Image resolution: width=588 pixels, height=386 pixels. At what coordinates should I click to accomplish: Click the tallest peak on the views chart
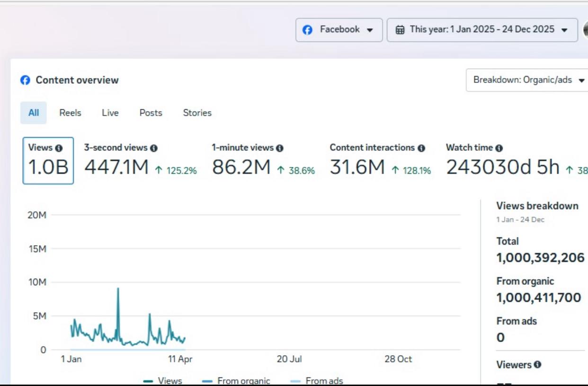click(118, 289)
